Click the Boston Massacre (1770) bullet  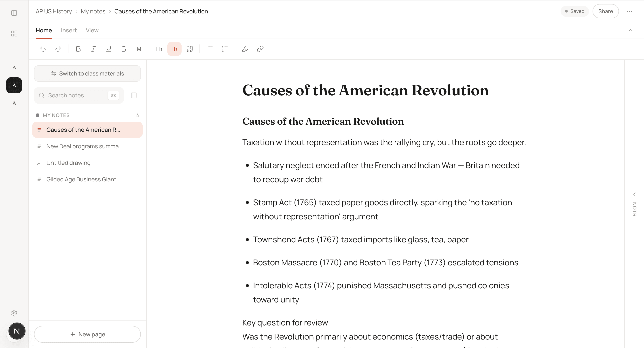pyautogui.click(x=386, y=262)
